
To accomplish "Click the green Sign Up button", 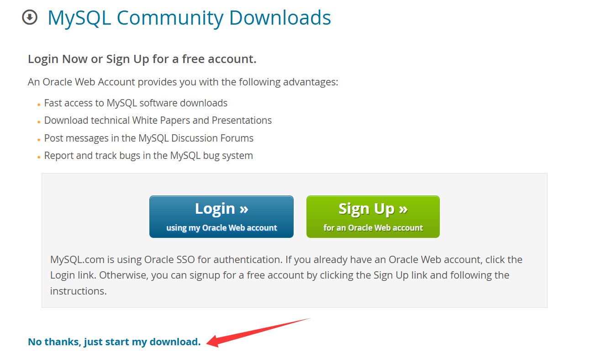I will click(x=373, y=217).
